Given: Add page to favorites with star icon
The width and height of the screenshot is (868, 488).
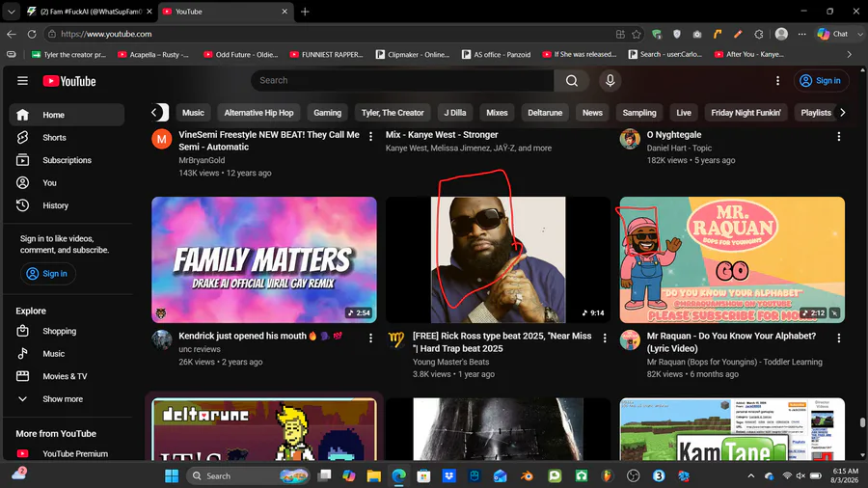Looking at the screenshot, I should [x=637, y=35].
